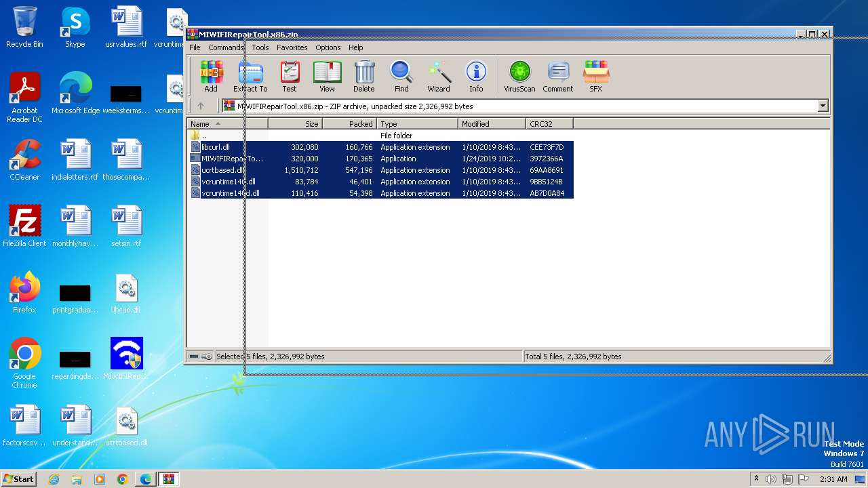Run the Test archive tool
Viewport: 868px width, 488px height.
tap(290, 76)
